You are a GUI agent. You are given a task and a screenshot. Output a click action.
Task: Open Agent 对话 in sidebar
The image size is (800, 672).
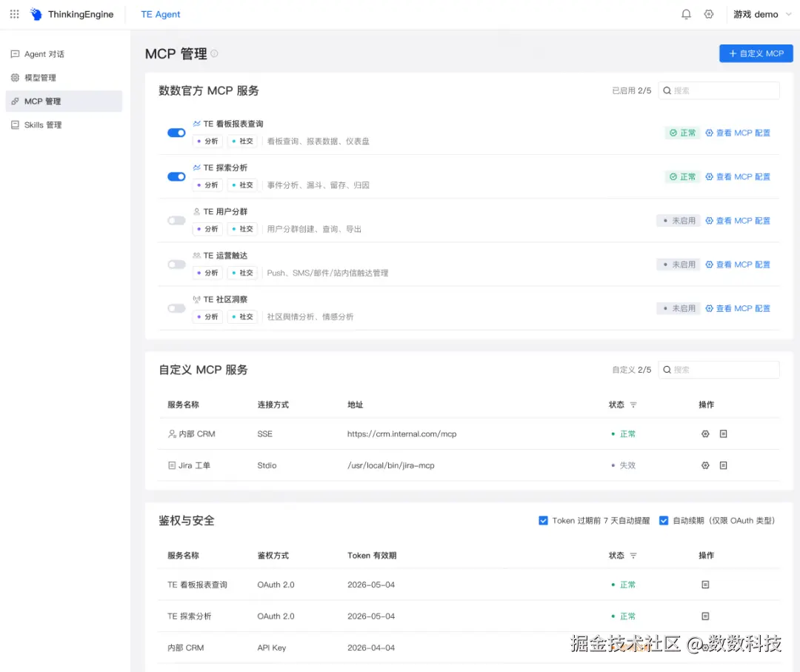click(64, 54)
